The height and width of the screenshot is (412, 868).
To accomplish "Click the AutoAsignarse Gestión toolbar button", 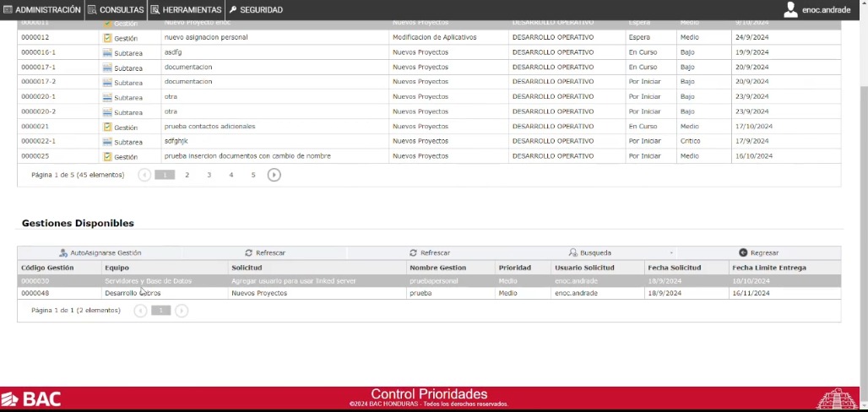I will coord(100,252).
